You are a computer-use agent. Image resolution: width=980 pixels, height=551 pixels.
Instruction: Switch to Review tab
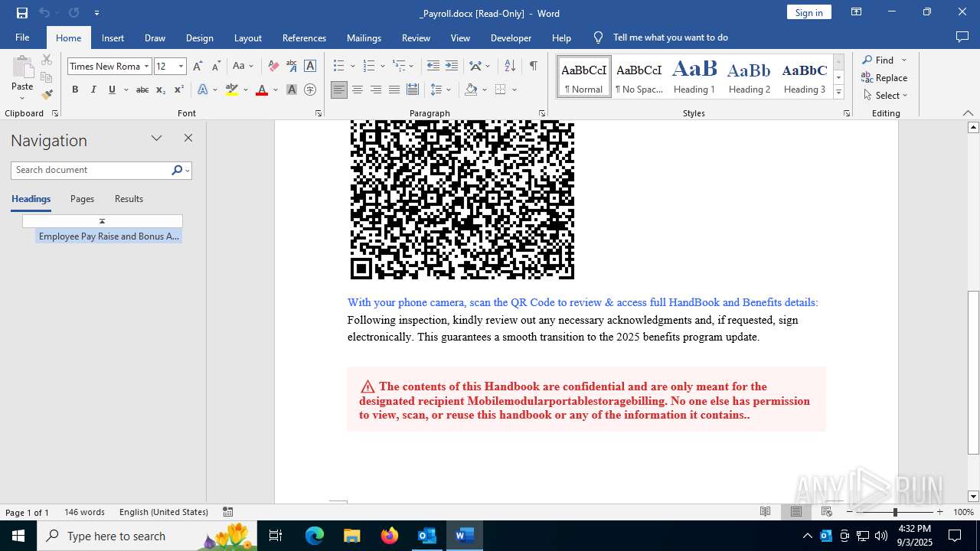(x=416, y=37)
